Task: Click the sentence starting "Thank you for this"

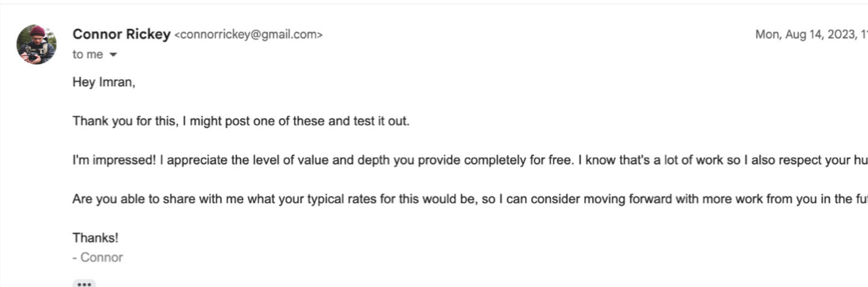Action: tap(241, 121)
